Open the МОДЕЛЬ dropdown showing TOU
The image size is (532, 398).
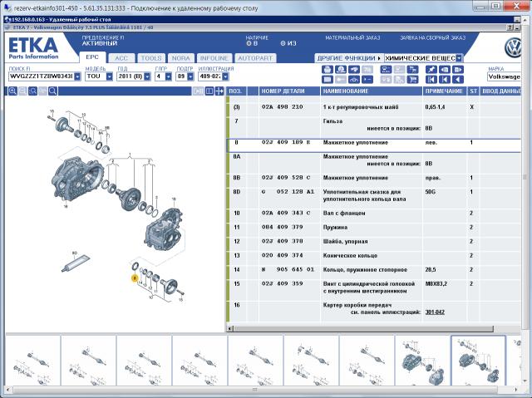pos(109,76)
